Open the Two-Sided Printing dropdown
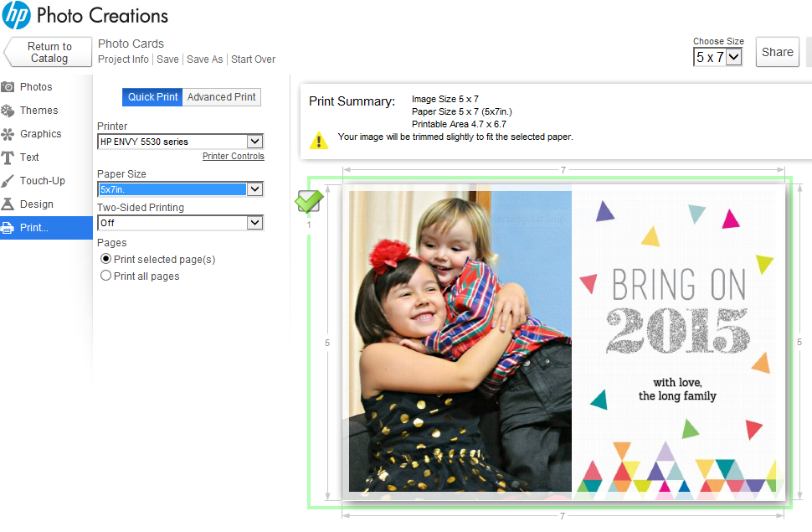The width and height of the screenshot is (812, 532). [254, 223]
